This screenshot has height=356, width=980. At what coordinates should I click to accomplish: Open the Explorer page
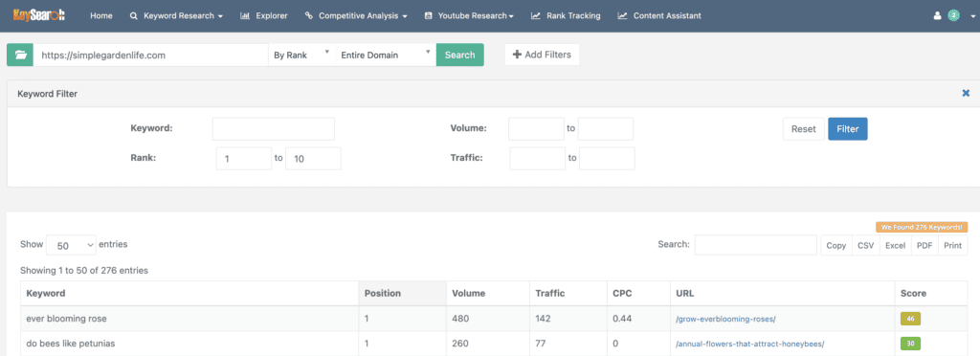[x=264, y=15]
